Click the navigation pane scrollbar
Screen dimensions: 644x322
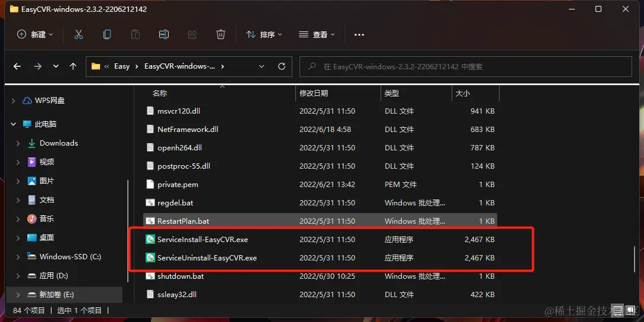pos(128,231)
